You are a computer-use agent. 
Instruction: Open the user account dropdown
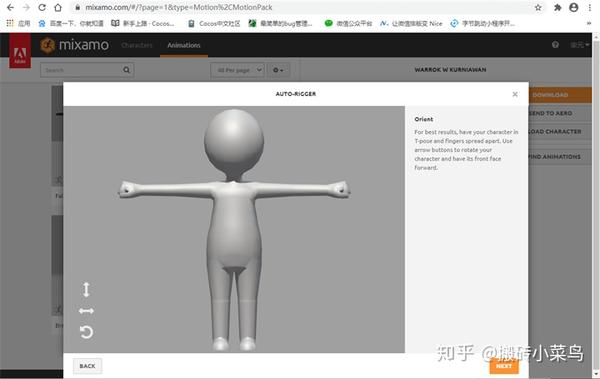[x=579, y=45]
